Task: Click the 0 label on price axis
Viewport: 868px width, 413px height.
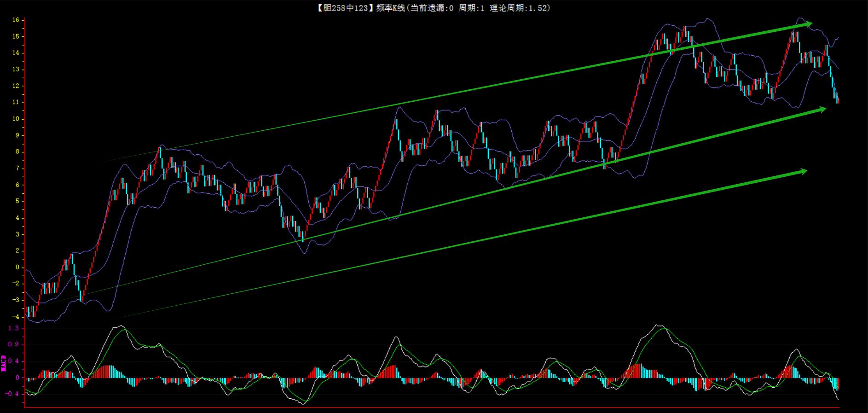Action: [17, 267]
